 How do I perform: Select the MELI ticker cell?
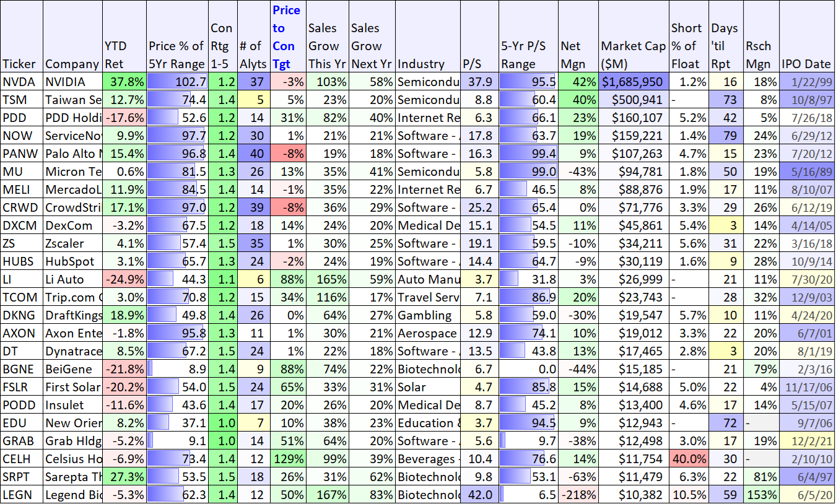tap(22, 189)
